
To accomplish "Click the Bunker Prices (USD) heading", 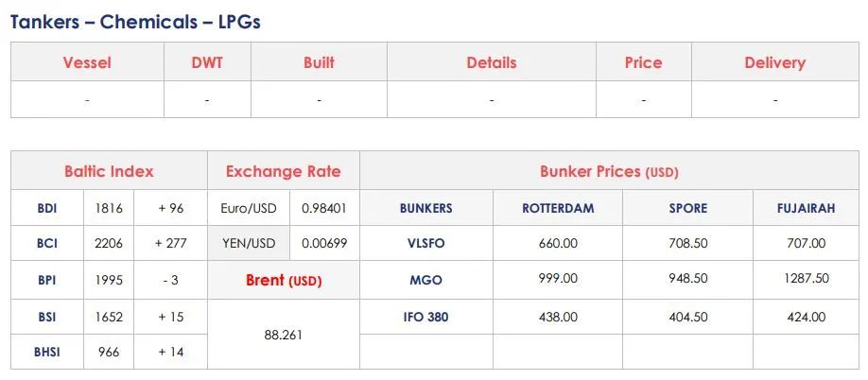I will (609, 171).
